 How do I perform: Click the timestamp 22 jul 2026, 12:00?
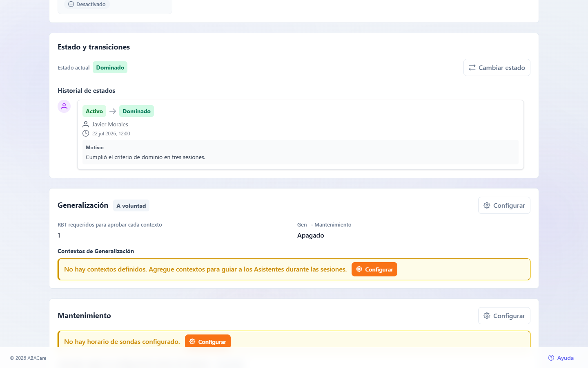pos(111,134)
